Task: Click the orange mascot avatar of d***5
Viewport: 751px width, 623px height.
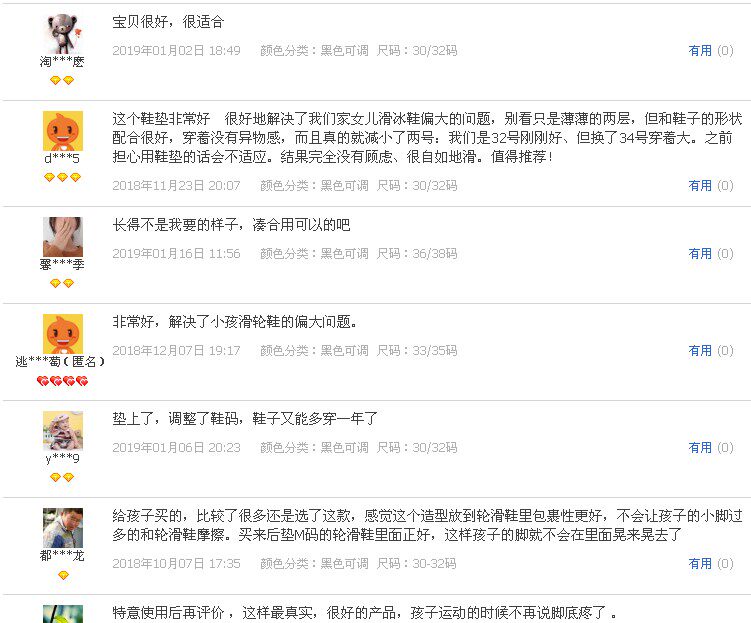Action: pyautogui.click(x=63, y=131)
